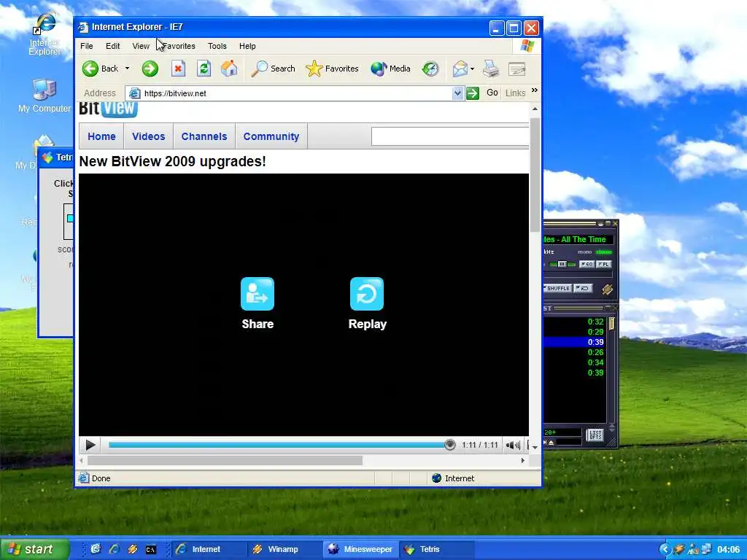Image resolution: width=747 pixels, height=560 pixels.
Task: Click the BitView logo
Action: point(108,109)
